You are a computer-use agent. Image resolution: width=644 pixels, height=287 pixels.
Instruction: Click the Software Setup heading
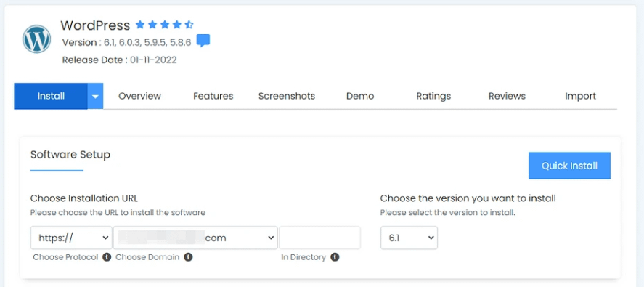click(x=70, y=155)
